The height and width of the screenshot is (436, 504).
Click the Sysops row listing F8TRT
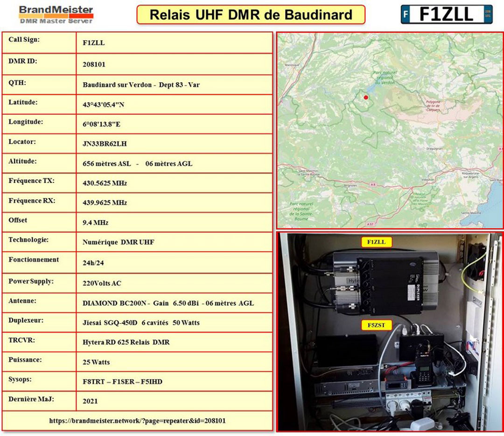[x=122, y=382]
